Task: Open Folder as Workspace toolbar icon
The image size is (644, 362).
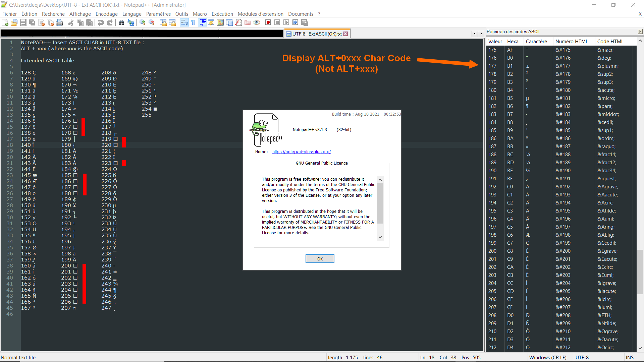Action: coord(248,22)
